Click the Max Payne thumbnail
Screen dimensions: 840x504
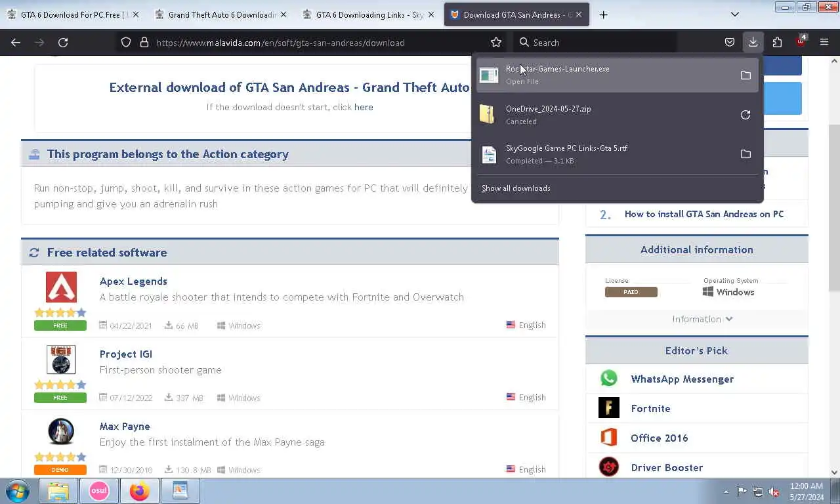point(61,431)
